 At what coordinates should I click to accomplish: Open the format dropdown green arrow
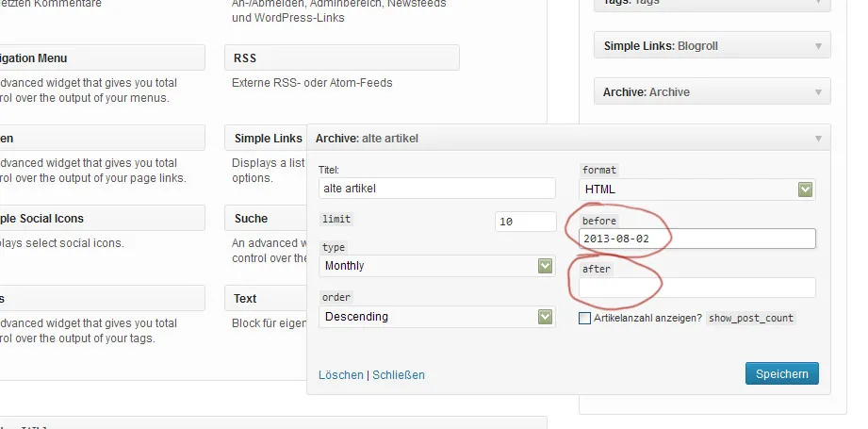[x=805, y=190]
